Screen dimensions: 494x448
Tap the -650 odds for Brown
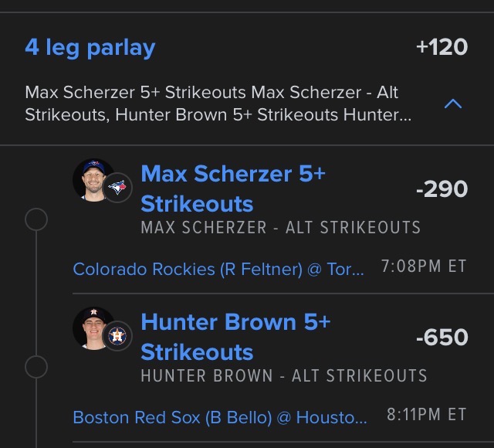pos(442,337)
